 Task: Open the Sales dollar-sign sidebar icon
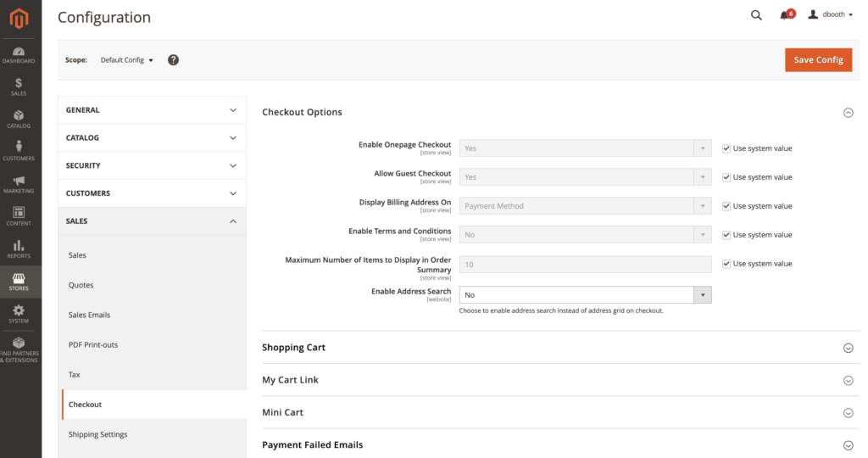pos(19,86)
